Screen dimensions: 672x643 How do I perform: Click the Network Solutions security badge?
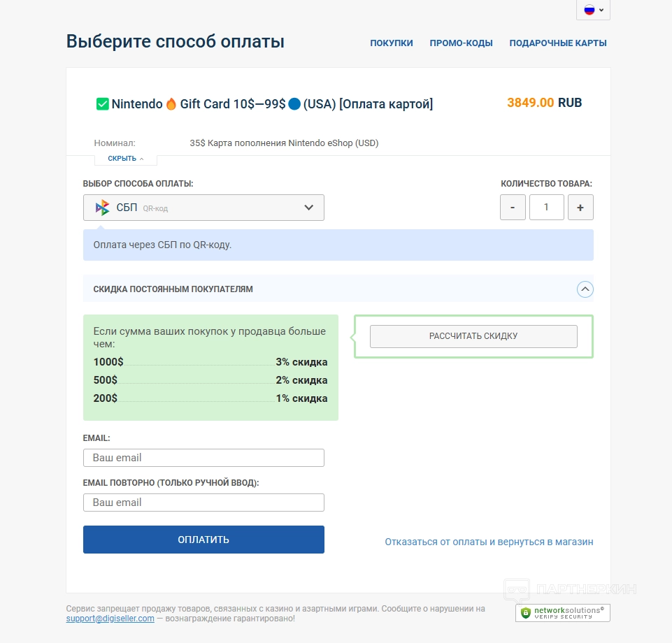[563, 613]
